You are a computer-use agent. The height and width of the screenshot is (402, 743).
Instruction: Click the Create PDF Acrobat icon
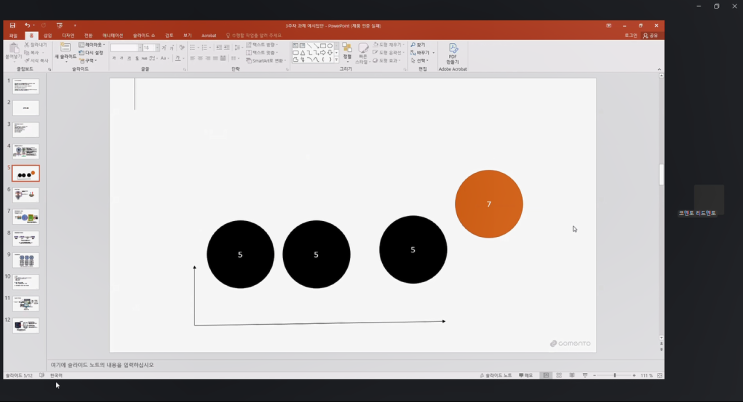452,51
